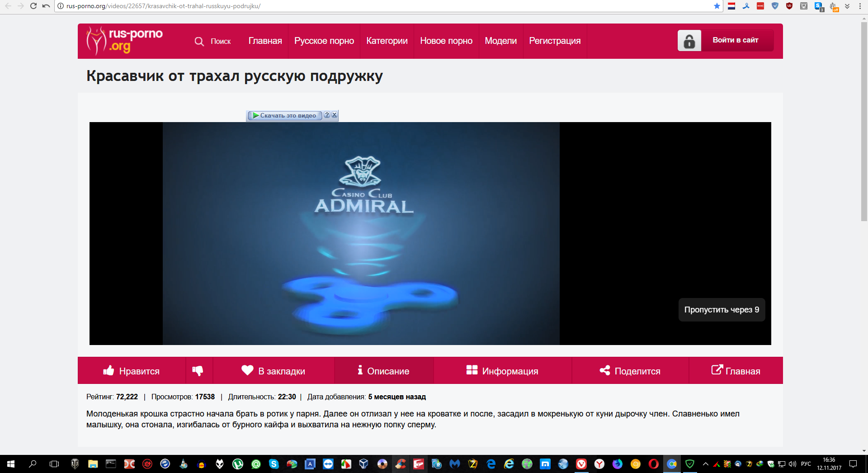Click the Скачать это видео button
The height and width of the screenshot is (473, 868).
pyautogui.click(x=284, y=115)
